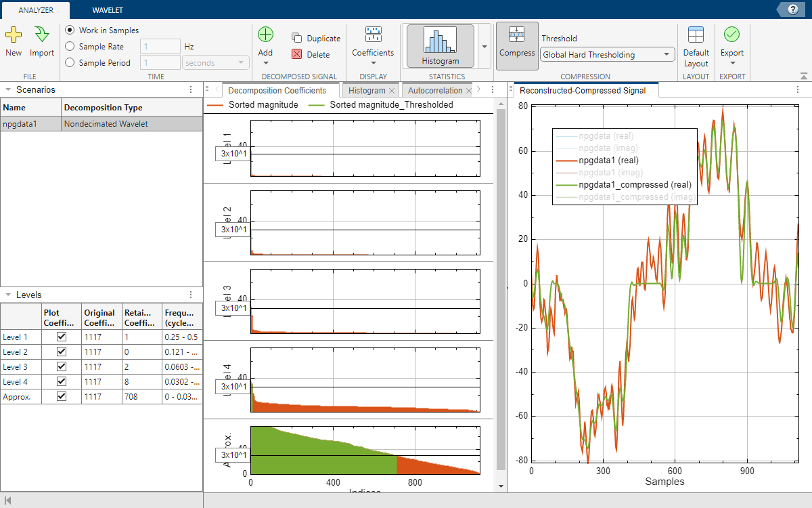
Task: Click the Default Layout icon
Action: (x=696, y=35)
